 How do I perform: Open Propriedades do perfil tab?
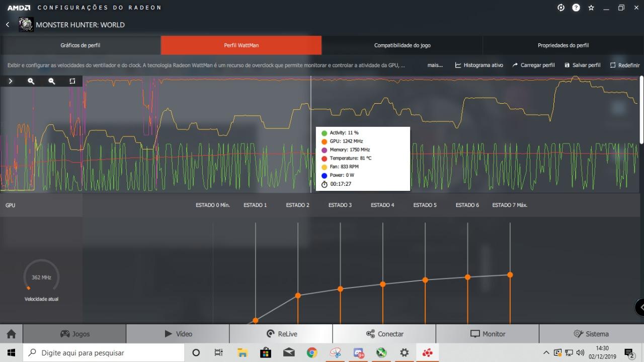pyautogui.click(x=563, y=45)
